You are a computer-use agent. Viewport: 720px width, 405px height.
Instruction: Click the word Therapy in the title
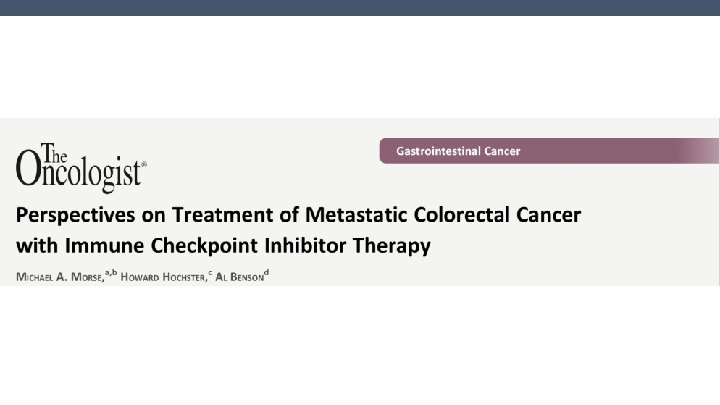[394, 245]
